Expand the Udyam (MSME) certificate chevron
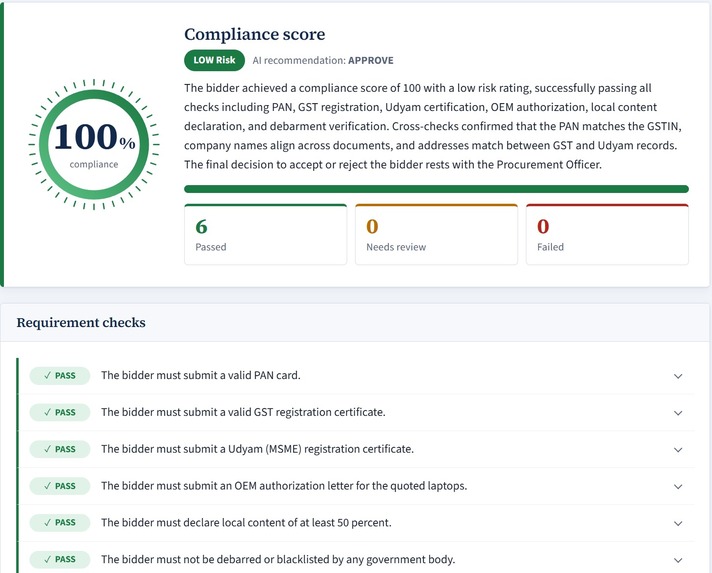The width and height of the screenshot is (712, 573). [x=678, y=450]
